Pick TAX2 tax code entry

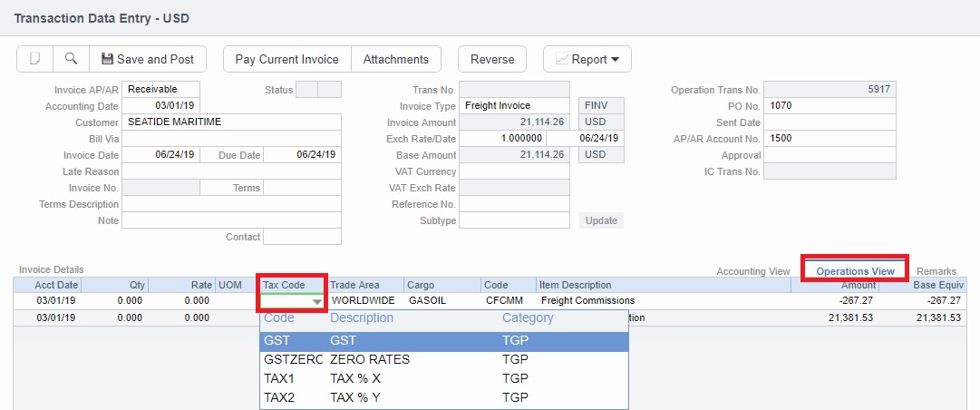(442, 397)
